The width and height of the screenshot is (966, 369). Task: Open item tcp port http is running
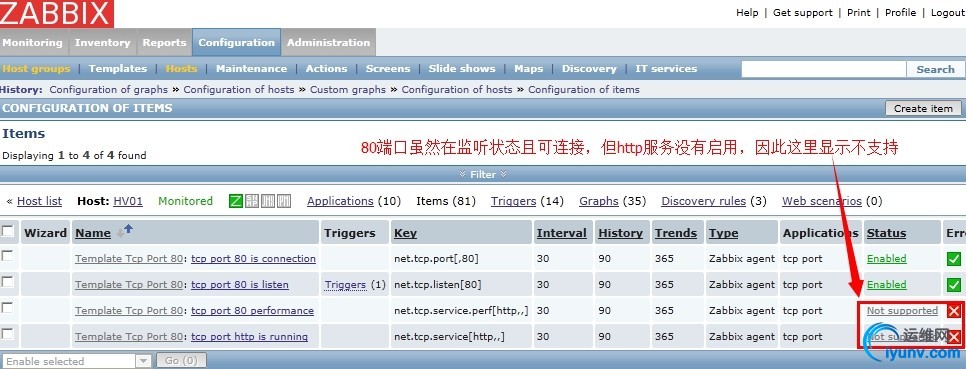[249, 336]
